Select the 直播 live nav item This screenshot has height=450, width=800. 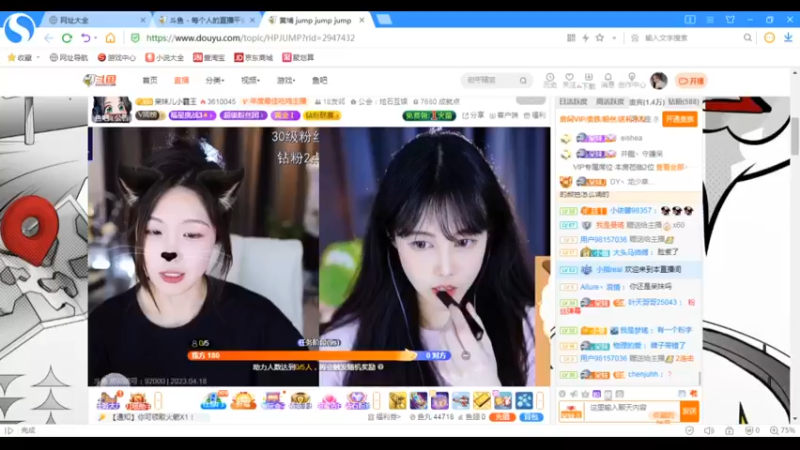pos(181,80)
